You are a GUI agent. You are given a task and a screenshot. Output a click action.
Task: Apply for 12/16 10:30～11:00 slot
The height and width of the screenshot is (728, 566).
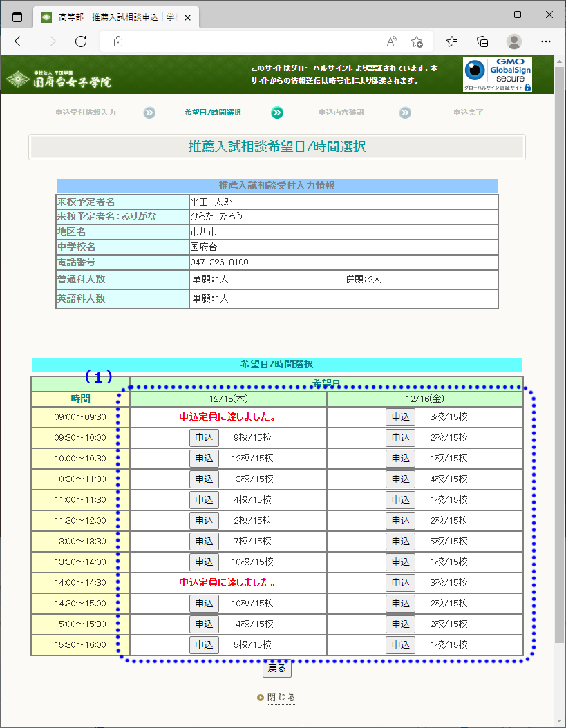pyautogui.click(x=401, y=479)
